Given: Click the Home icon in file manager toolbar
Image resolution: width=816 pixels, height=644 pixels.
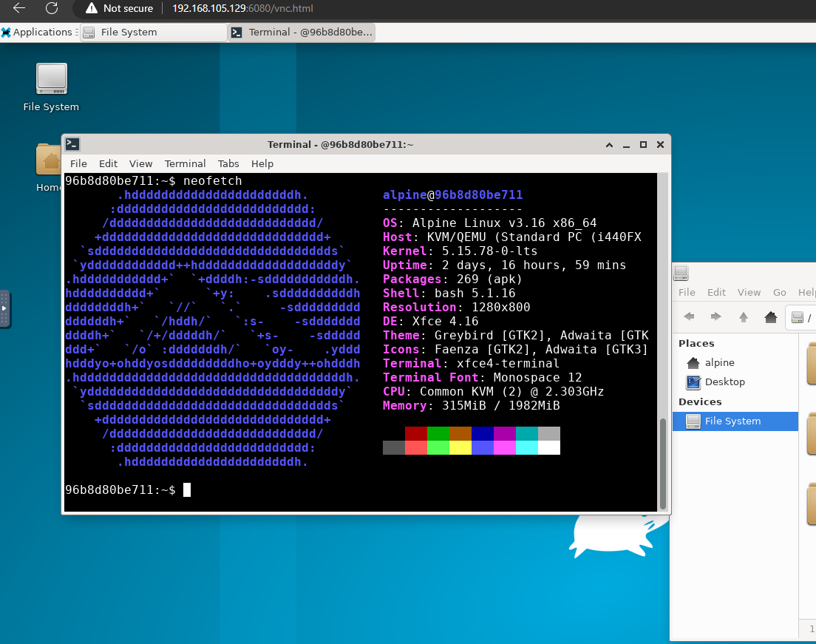Looking at the screenshot, I should click(x=771, y=317).
